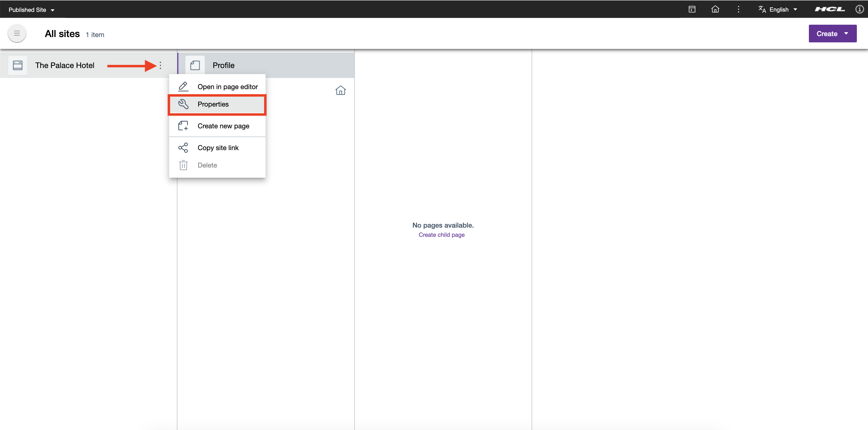Select Copy site link in the menu
This screenshot has height=430, width=868.
pos(218,147)
